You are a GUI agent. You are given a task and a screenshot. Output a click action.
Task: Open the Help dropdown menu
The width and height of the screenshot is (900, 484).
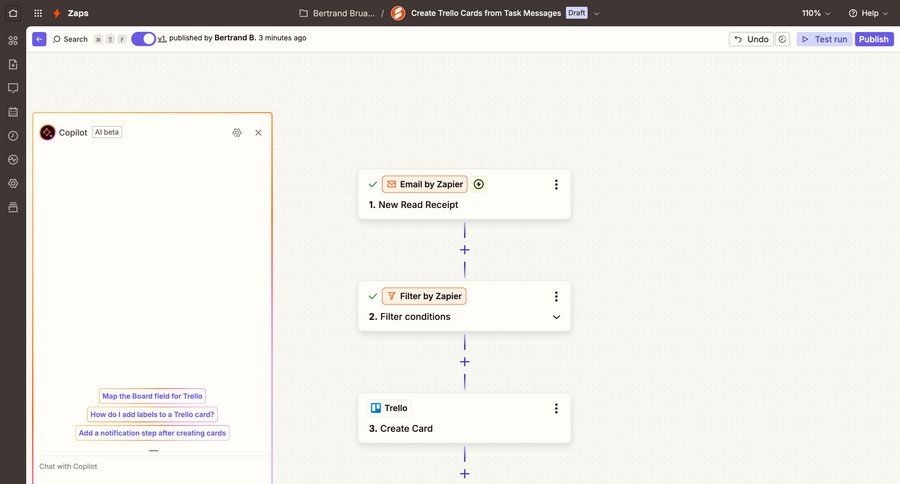(x=868, y=13)
